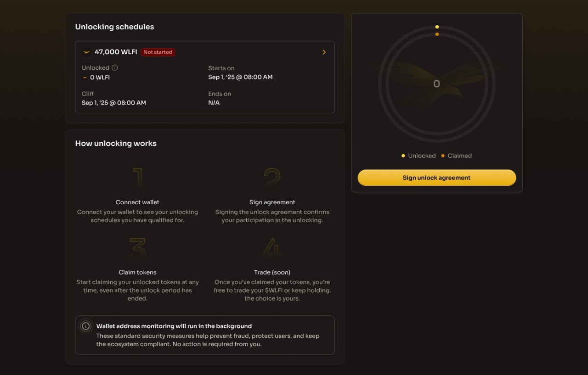
Task: Click the info icon in wallet monitoring notice
Action: point(85,326)
